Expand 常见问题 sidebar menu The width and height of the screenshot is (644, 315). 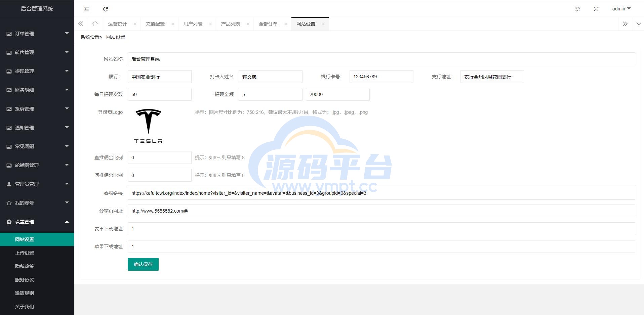[37, 146]
